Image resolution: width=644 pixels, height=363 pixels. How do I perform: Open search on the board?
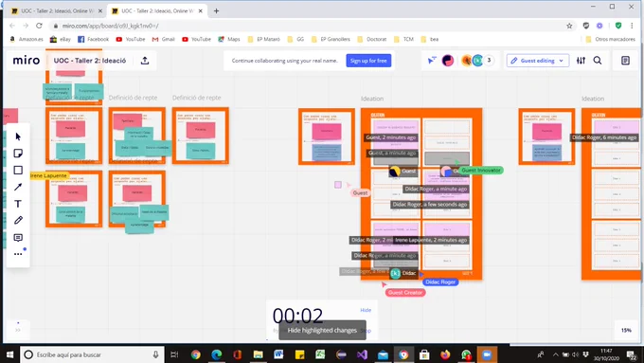598,61
